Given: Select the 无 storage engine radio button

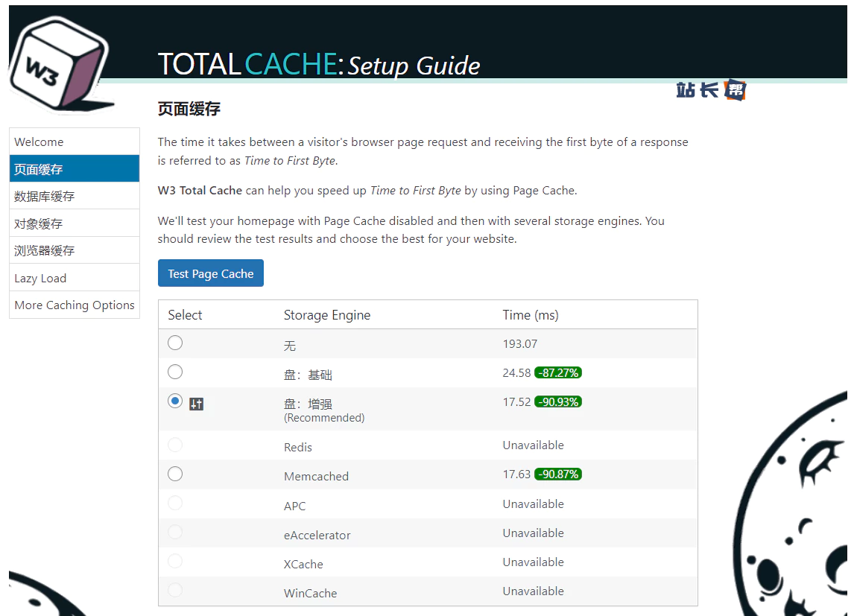Looking at the screenshot, I should click(175, 343).
